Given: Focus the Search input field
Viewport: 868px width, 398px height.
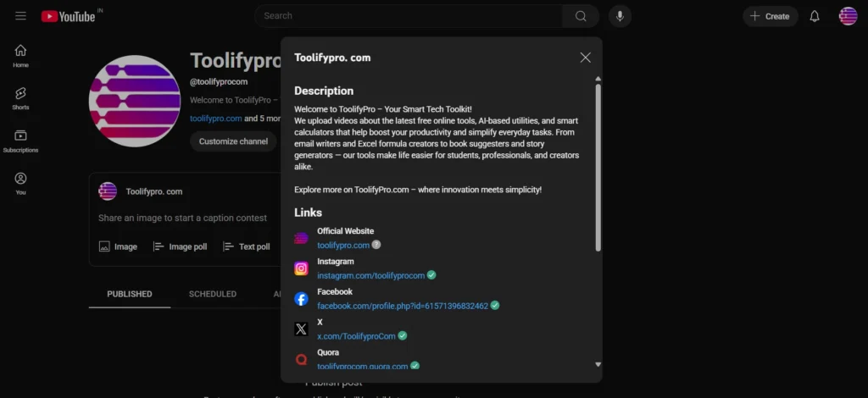Looking at the screenshot, I should point(409,16).
